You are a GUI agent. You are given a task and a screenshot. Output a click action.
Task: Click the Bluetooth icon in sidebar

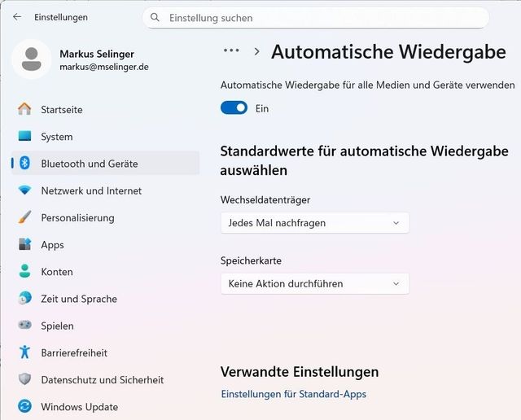[24, 164]
